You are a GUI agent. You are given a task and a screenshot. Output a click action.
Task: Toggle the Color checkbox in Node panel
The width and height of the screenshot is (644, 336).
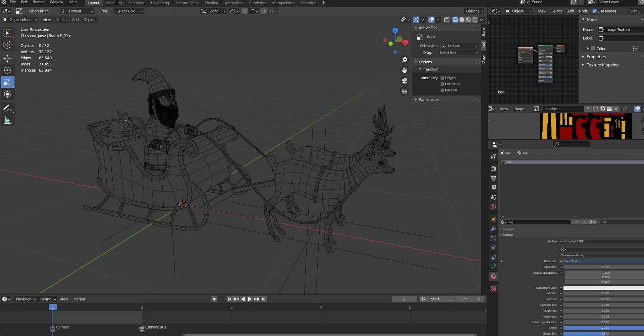click(x=593, y=49)
